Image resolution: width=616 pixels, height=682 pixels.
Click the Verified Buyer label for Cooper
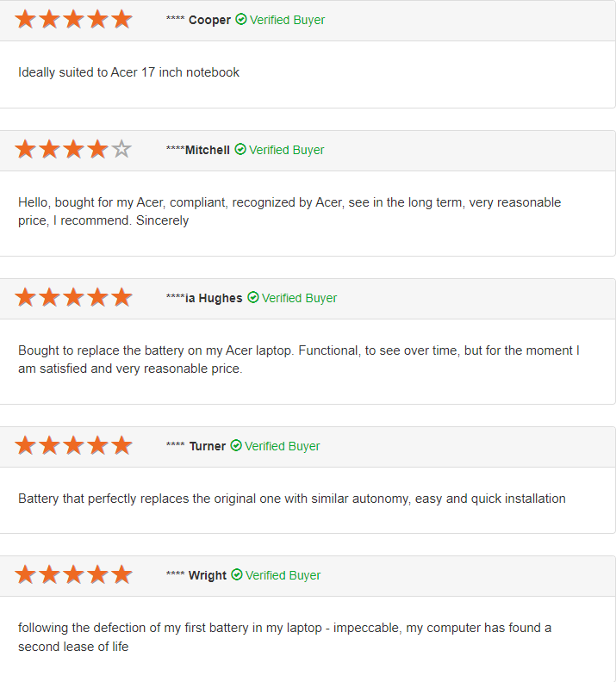click(x=287, y=20)
